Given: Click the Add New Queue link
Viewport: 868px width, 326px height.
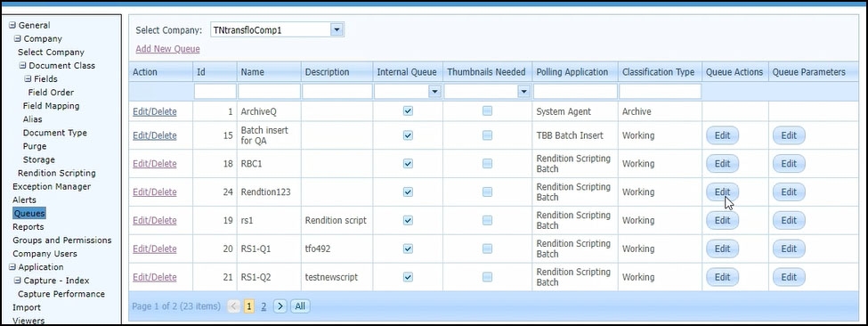Looking at the screenshot, I should [167, 49].
